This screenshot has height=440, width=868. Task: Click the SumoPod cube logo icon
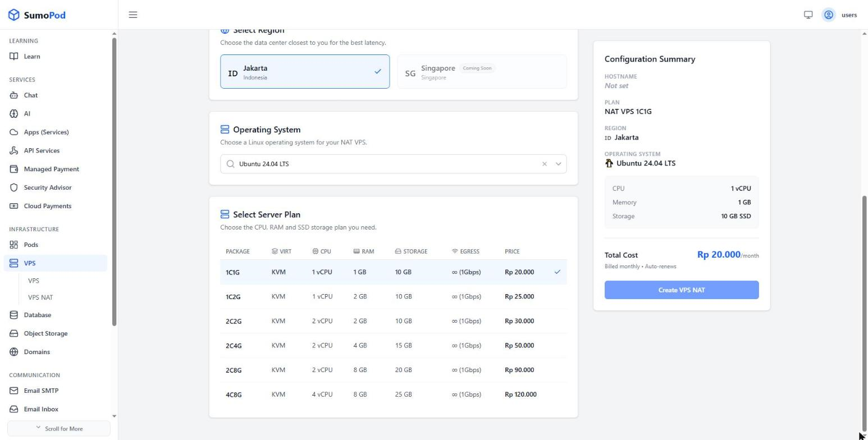[14, 15]
